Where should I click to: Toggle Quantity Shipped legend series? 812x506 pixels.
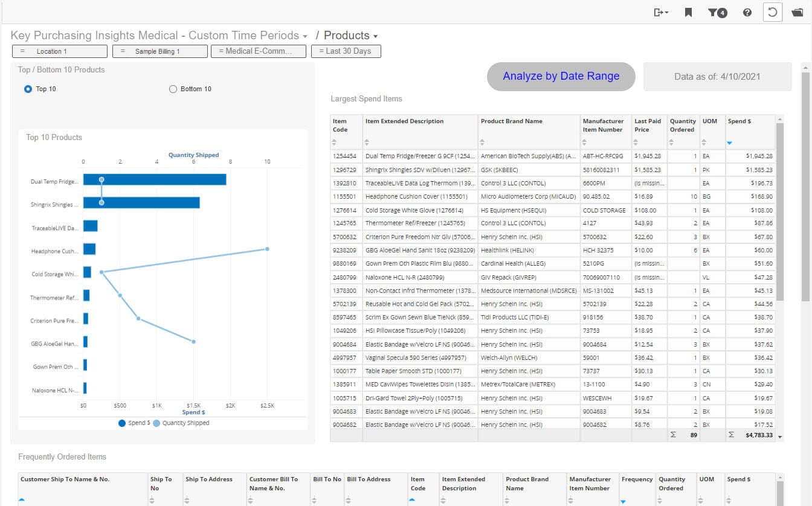tap(156, 423)
